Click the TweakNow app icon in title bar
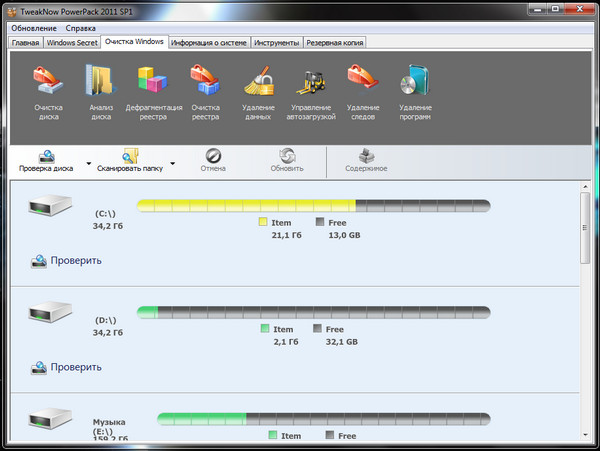600x451 pixels. click(12, 12)
